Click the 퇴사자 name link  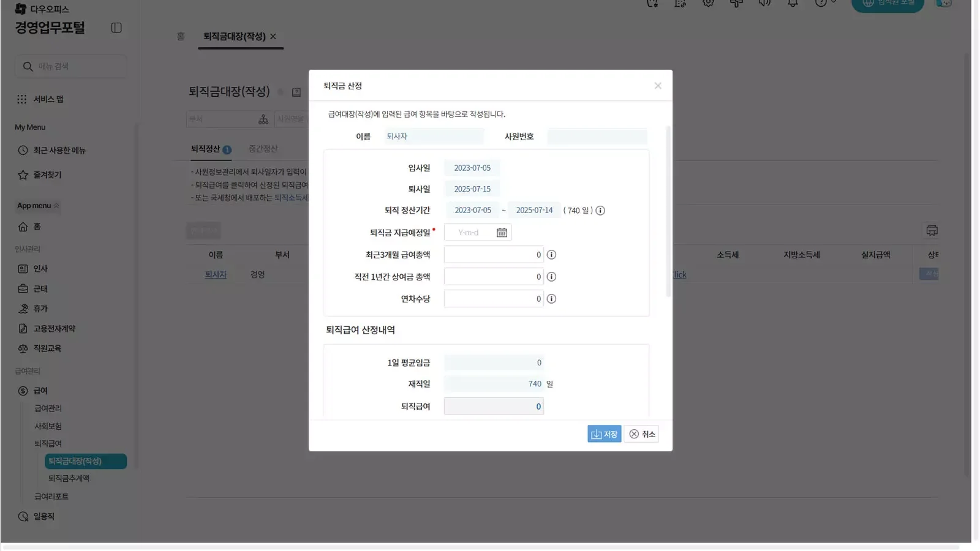coord(216,275)
